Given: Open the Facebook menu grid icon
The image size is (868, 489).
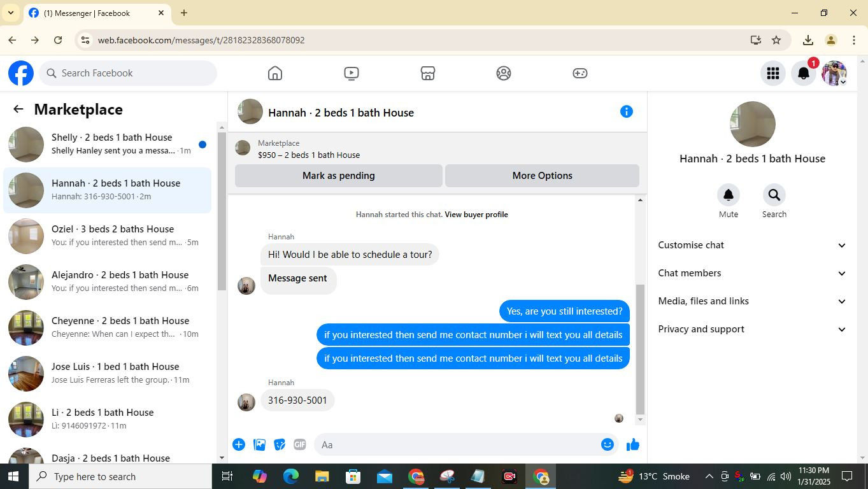Looking at the screenshot, I should tap(773, 73).
